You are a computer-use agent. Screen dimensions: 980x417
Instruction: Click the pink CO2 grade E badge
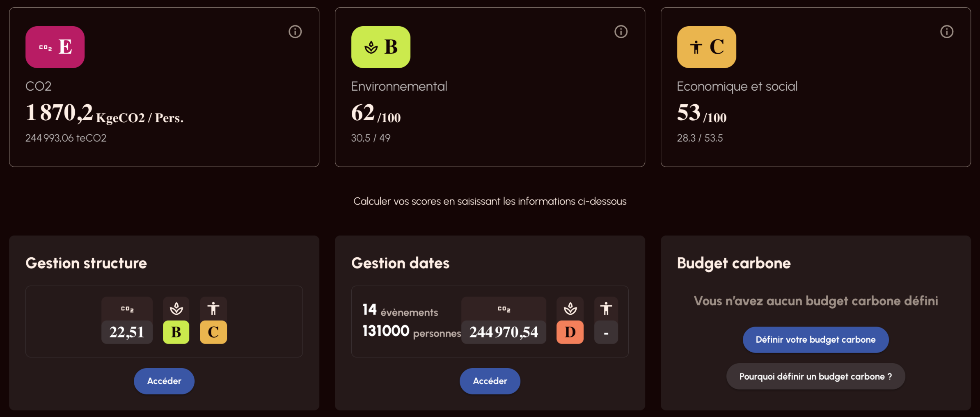point(55,47)
